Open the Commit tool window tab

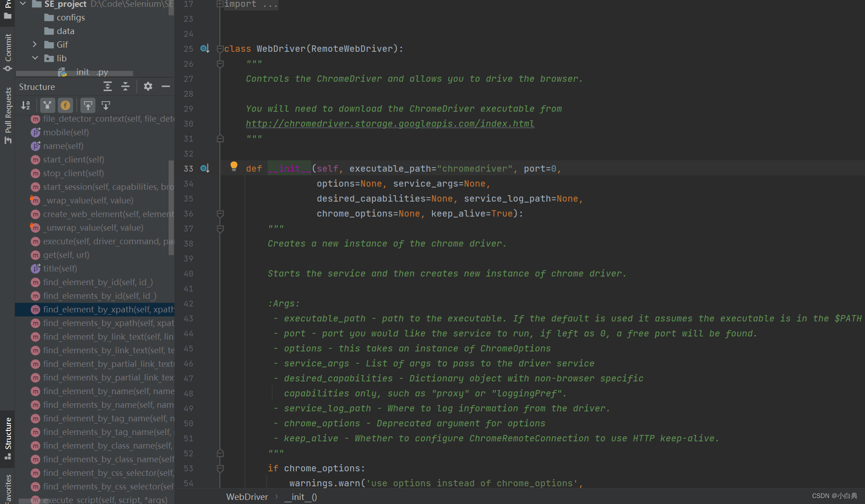[8, 52]
